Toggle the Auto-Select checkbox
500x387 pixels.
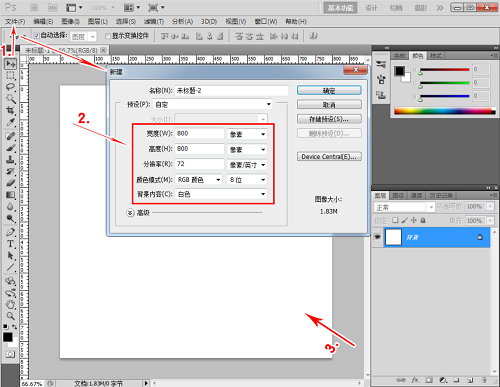click(37, 35)
